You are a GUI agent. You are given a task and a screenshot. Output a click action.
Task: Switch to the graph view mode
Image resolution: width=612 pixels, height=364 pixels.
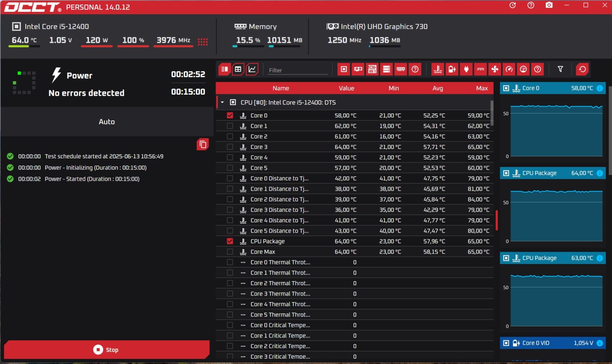(252, 69)
